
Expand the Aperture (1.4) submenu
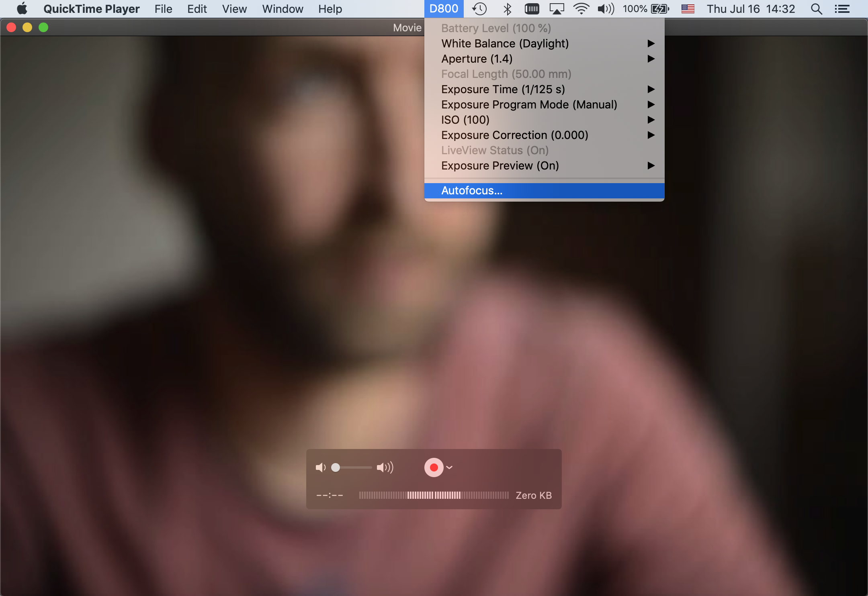477,59
